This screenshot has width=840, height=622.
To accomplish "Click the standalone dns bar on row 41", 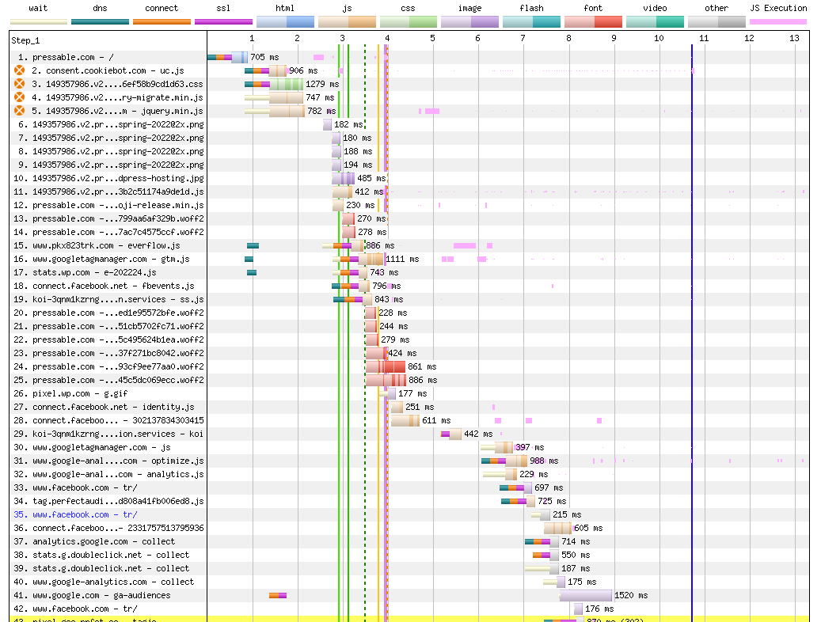I will 278,595.
